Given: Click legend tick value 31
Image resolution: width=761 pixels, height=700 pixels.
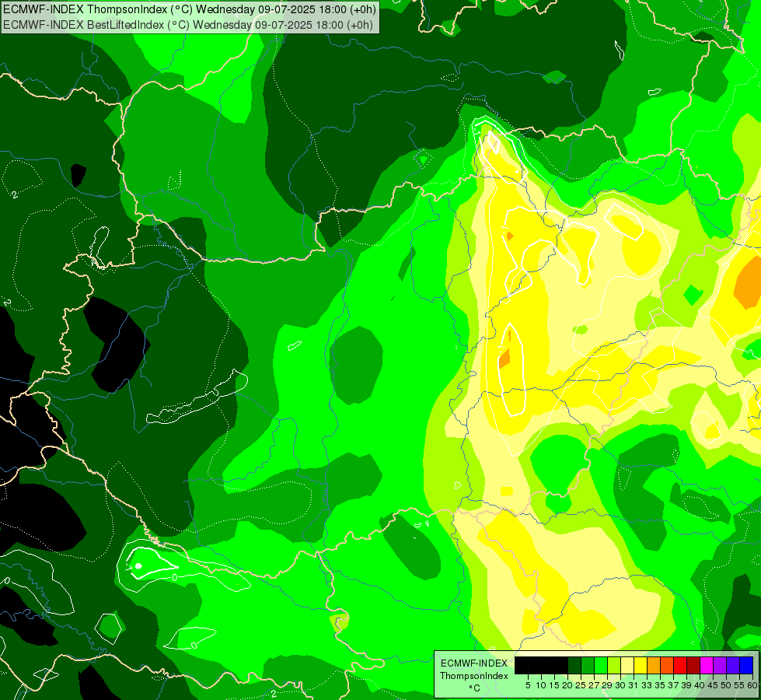Looking at the screenshot, I should pos(634,685).
